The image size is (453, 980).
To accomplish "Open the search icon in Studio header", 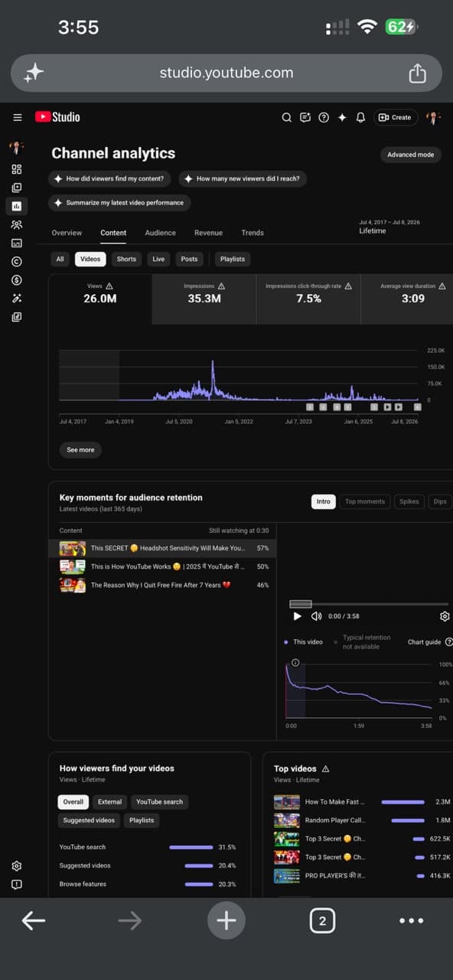I will 287,117.
